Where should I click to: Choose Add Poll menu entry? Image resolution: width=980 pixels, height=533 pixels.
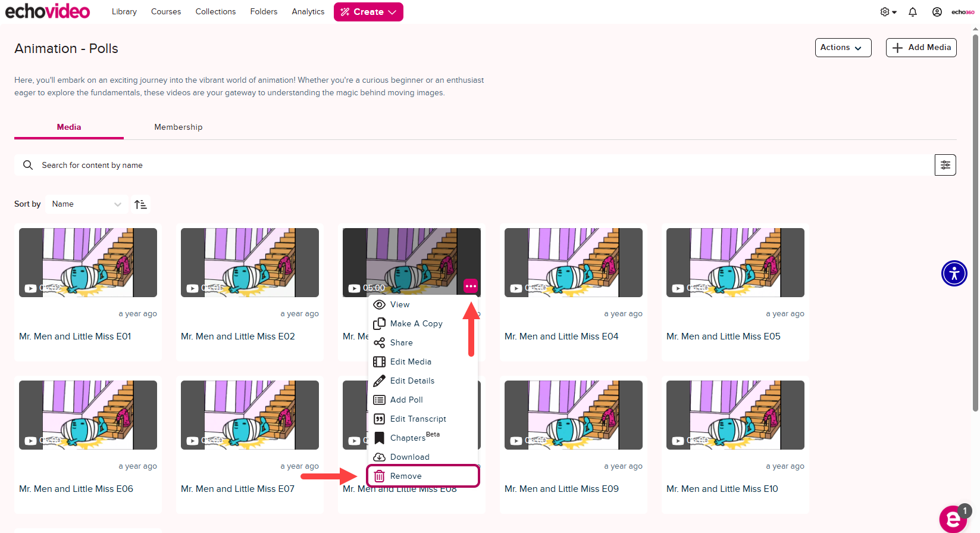[422, 400]
